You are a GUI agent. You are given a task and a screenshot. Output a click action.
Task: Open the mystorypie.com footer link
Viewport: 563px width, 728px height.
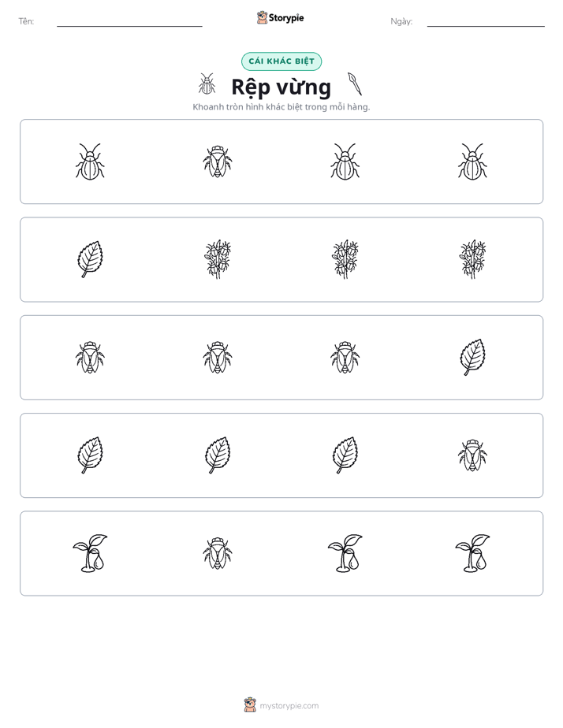coord(281,705)
